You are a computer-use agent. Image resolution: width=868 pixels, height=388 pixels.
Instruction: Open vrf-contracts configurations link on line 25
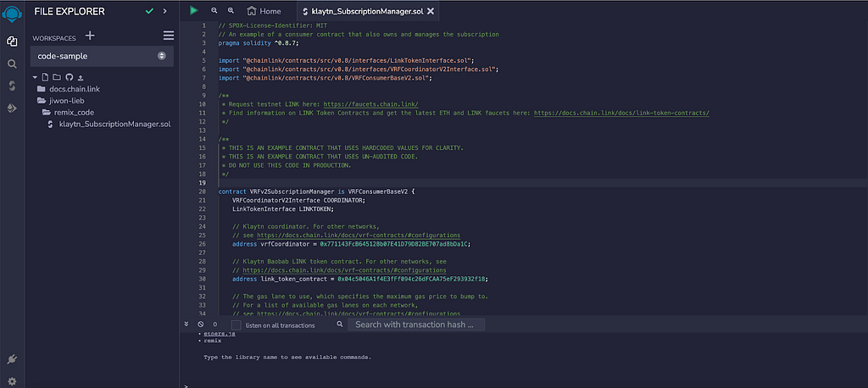pos(359,236)
